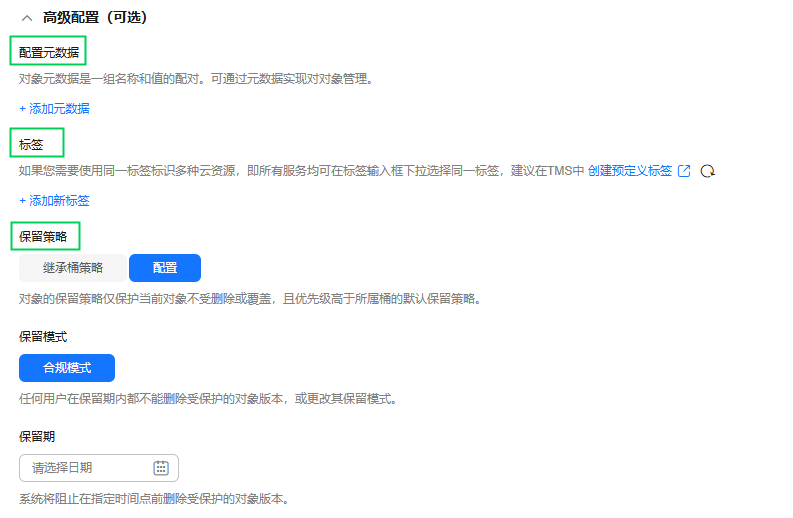Choose the 合规模式 retention mode
The height and width of the screenshot is (518, 793).
(x=67, y=368)
